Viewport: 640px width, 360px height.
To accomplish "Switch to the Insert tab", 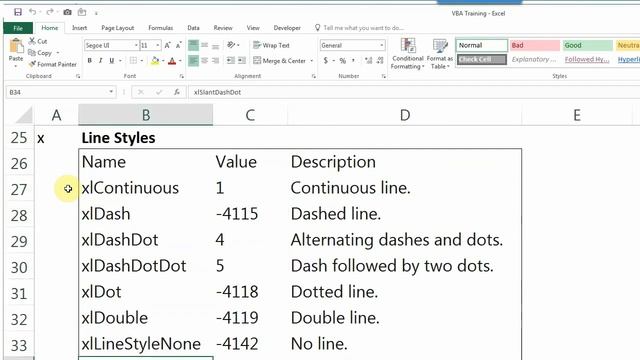I will click(80, 28).
